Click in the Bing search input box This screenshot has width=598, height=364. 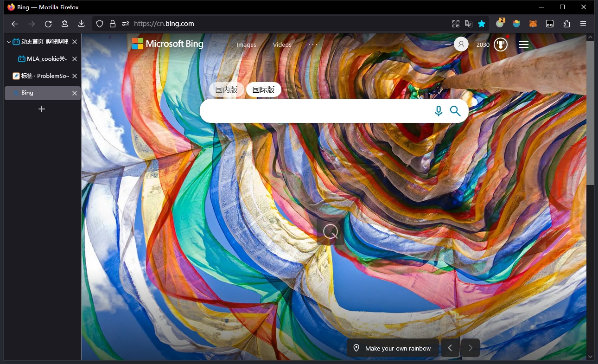tap(315, 111)
